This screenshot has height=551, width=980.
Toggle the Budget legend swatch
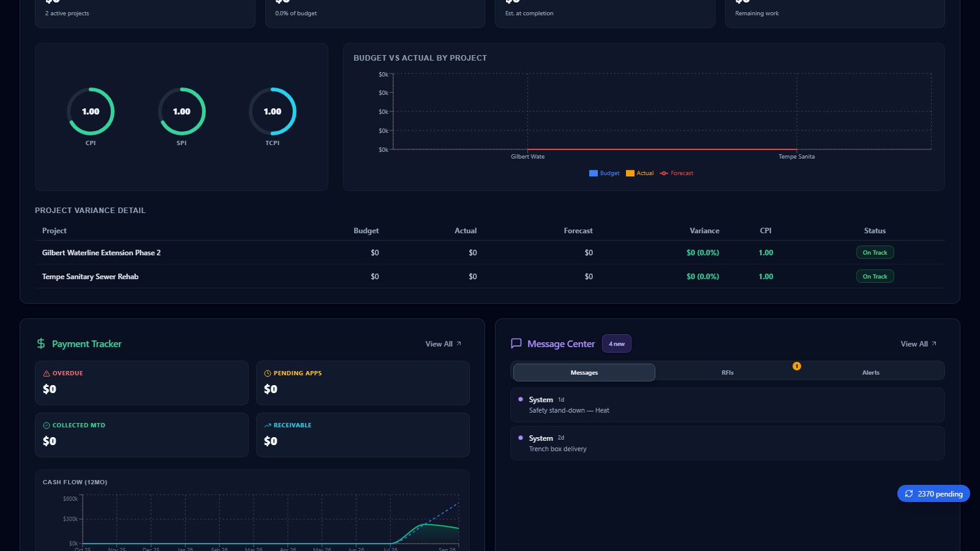point(593,173)
